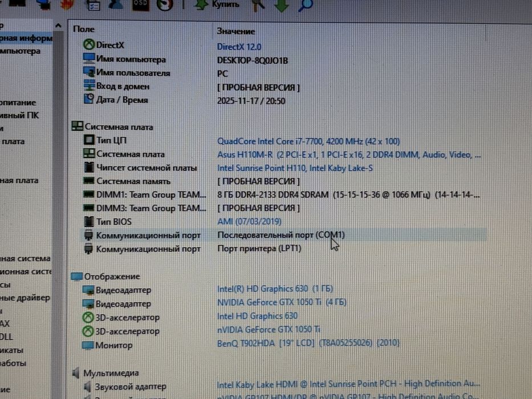Select the DESKTOP-8Q0JO1B computer name value
Screen dimensions: 532x399
(253, 60)
